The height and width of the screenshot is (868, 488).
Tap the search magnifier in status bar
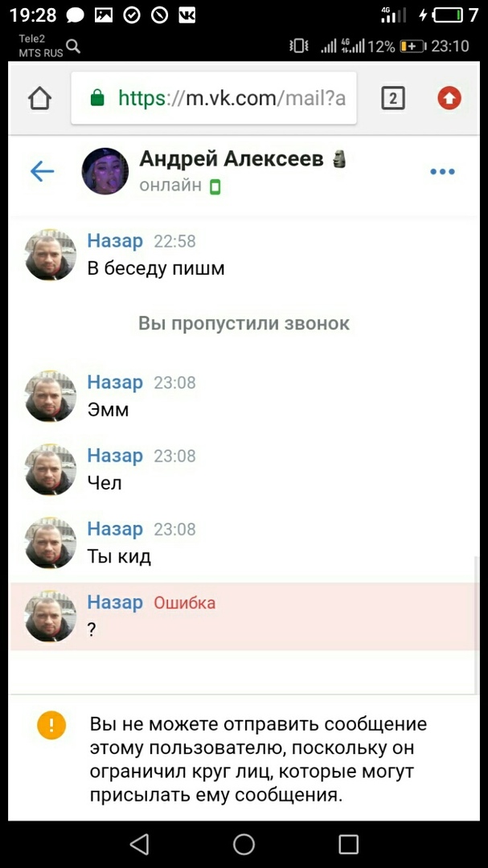(73, 47)
